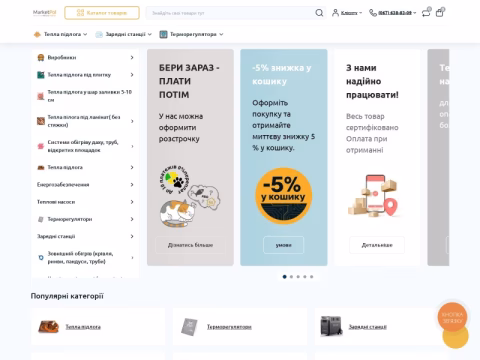
Task: Click the sidebar Терморегулятори icon
Action: (x=41, y=219)
